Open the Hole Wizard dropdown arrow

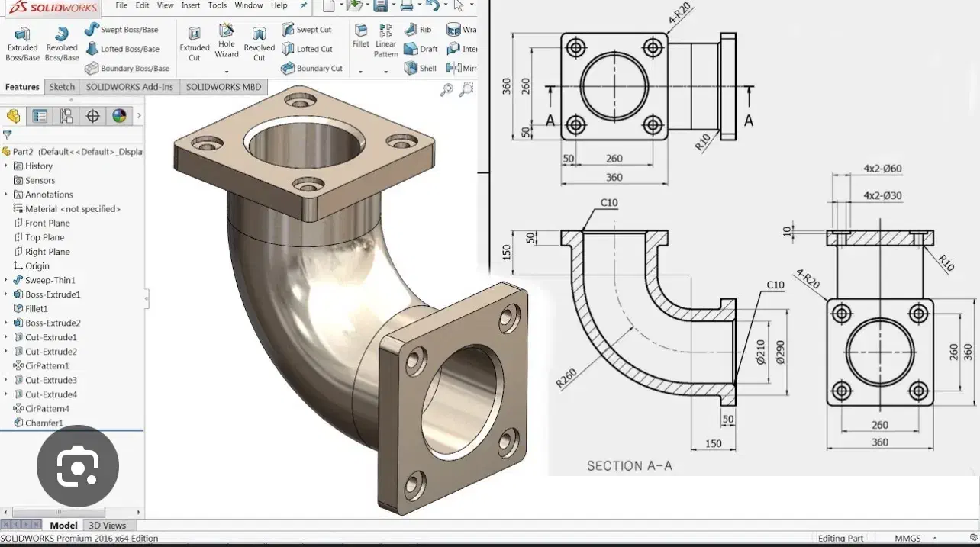pos(227,72)
